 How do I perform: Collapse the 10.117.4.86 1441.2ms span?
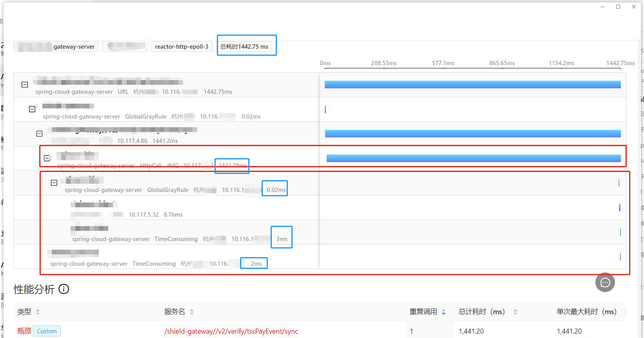click(39, 133)
